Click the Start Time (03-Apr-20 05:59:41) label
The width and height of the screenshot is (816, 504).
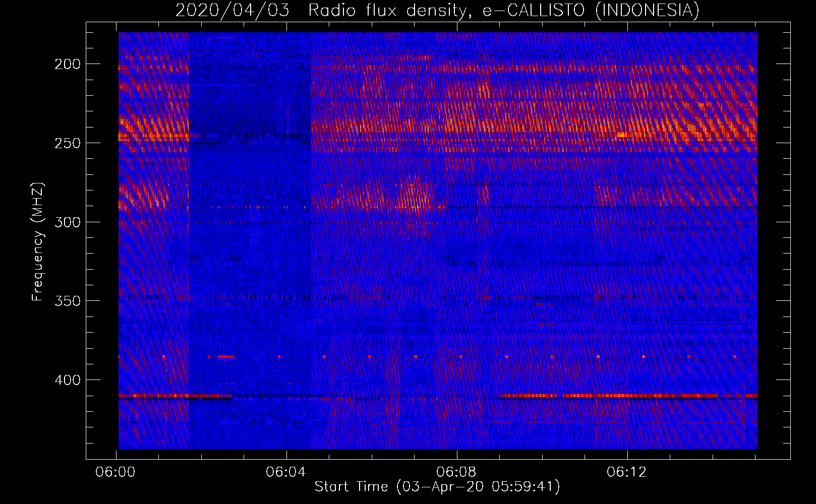click(437, 487)
